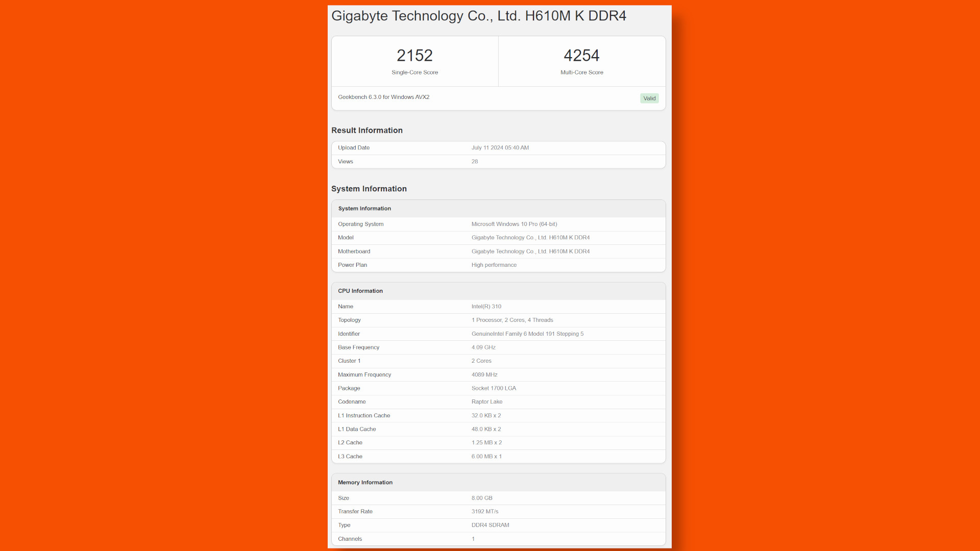Click the Operating System label
The width and height of the screenshot is (980, 551).
point(360,224)
